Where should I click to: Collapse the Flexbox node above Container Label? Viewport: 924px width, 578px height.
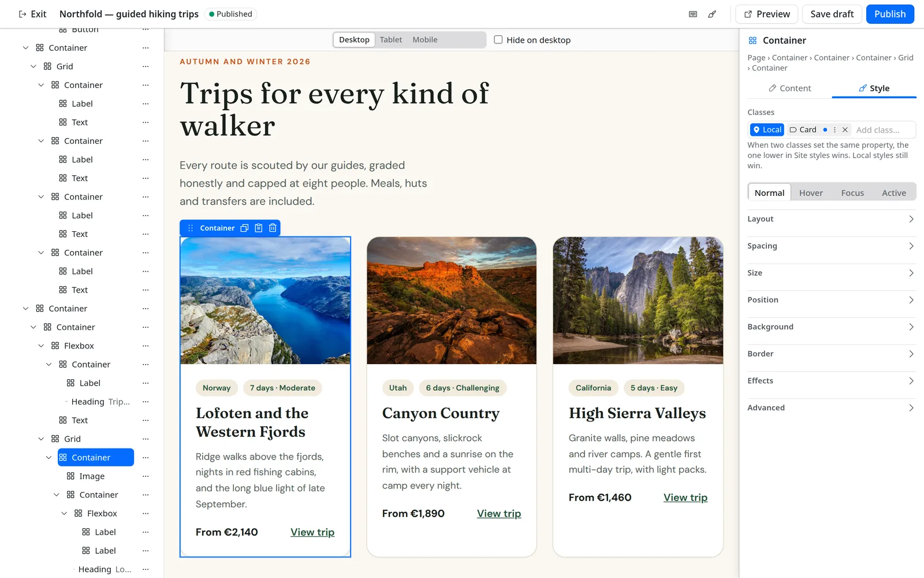click(41, 346)
